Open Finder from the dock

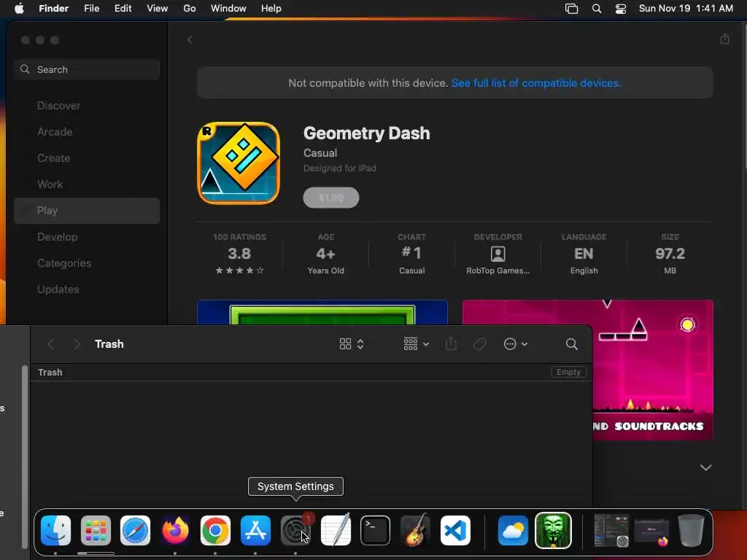(55, 530)
